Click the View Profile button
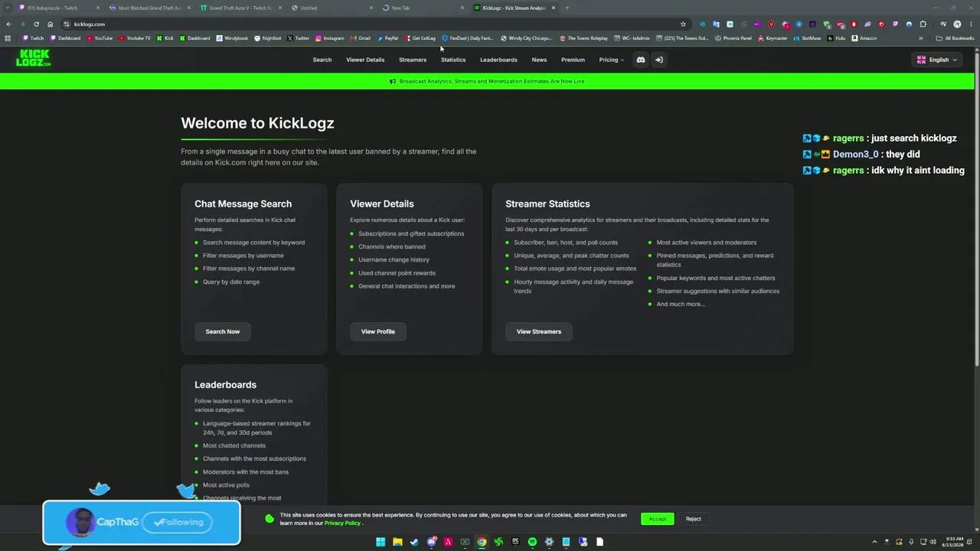Screen dimensions: 980x551 click(378, 331)
